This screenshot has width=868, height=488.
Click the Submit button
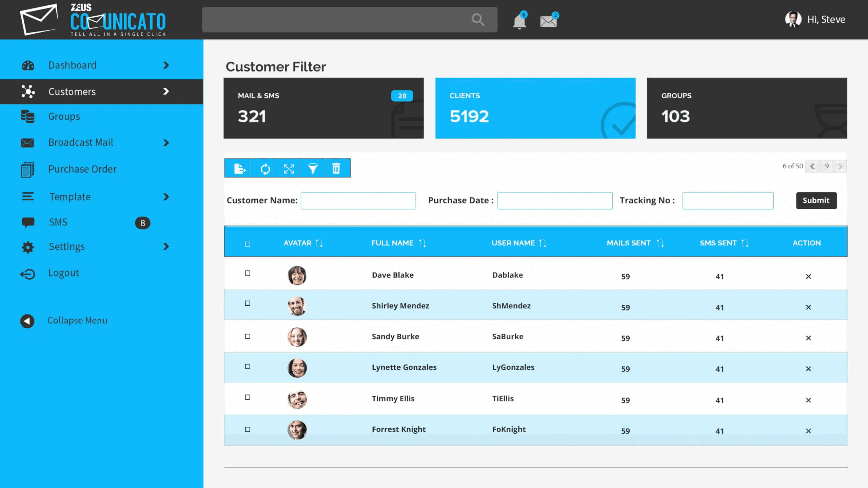pyautogui.click(x=816, y=201)
